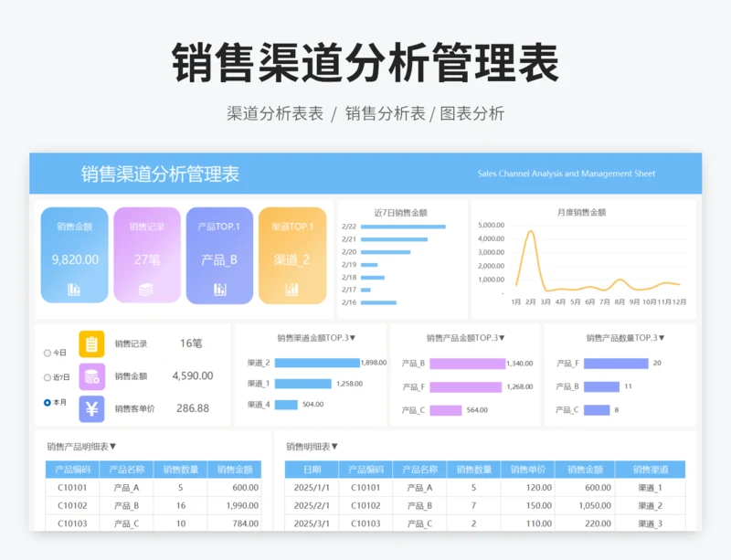The image size is (731, 560).
Task: Click the 286.88 销售客单价 value
Action: tap(193, 408)
